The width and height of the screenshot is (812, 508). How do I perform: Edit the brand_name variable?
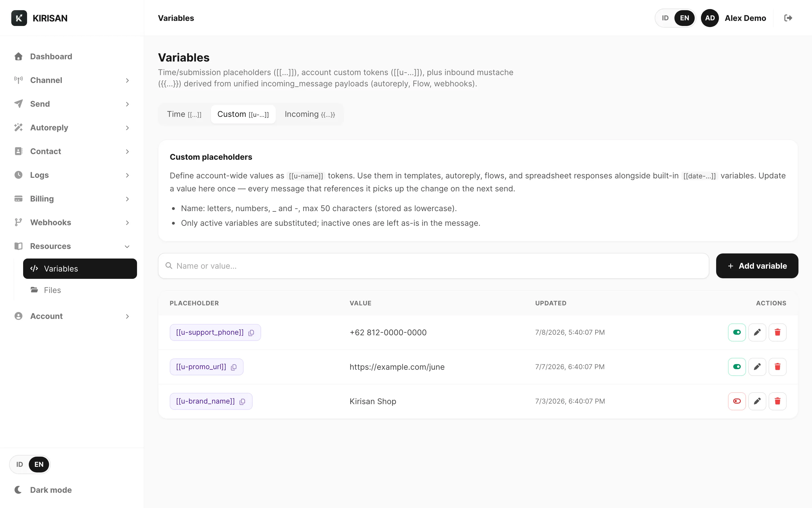pyautogui.click(x=757, y=401)
